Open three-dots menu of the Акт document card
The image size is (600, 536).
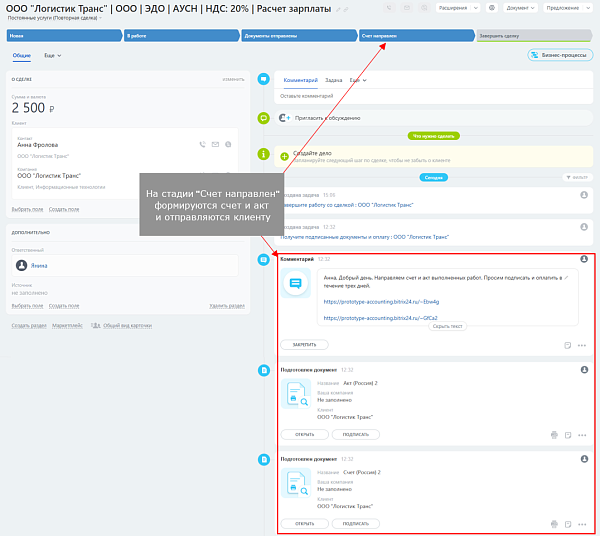point(582,435)
